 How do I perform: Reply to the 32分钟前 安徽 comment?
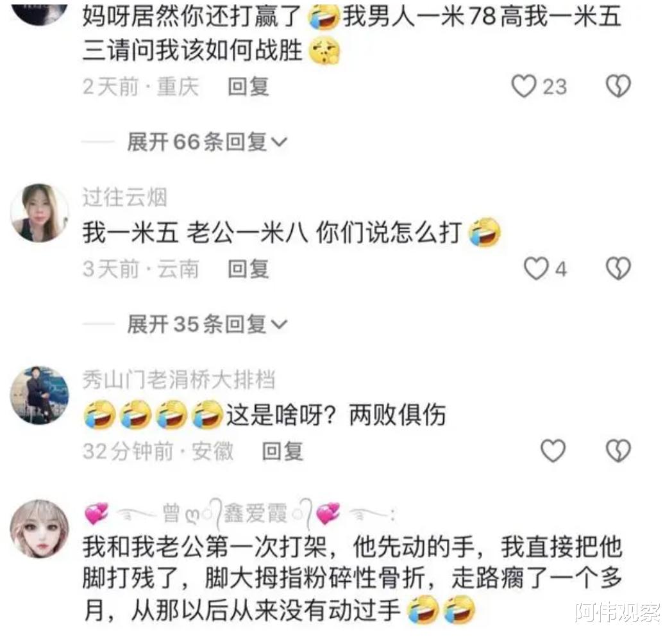click(282, 451)
